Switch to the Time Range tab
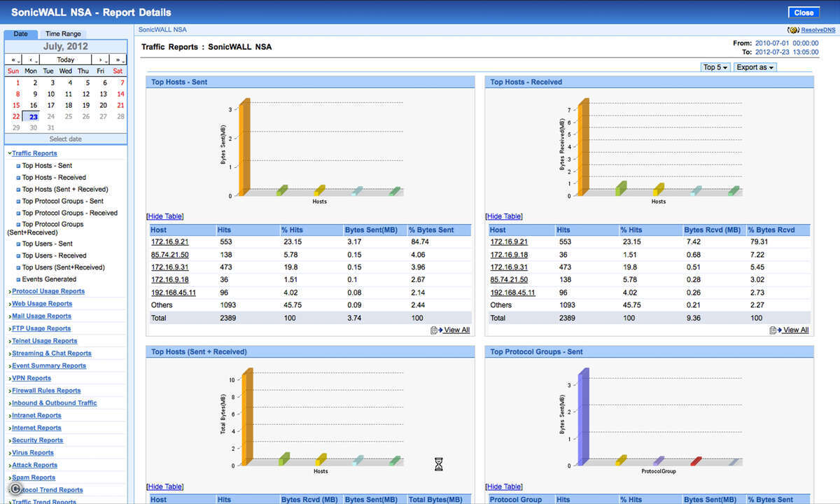This screenshot has width=840, height=504. point(63,34)
